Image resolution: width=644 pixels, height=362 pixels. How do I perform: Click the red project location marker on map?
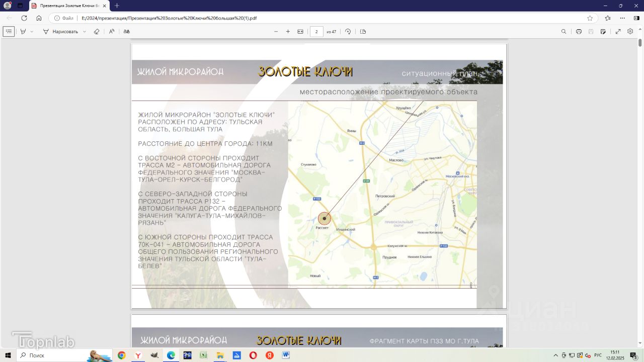pos(325,218)
